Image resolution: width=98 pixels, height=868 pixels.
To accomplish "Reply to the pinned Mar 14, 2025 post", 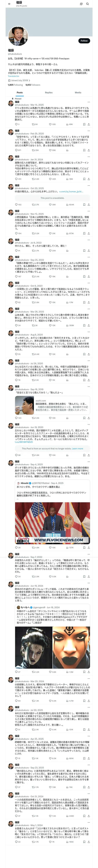I will pyautogui.click(x=16, y=124).
